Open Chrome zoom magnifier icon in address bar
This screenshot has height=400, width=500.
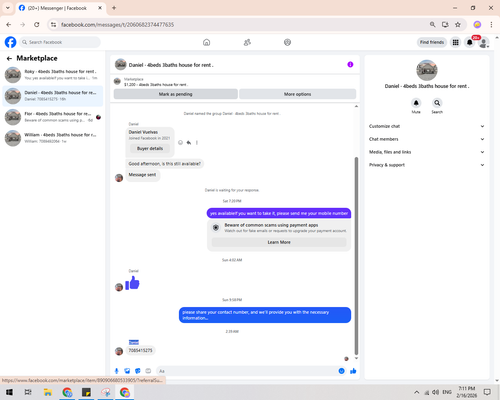coord(432,25)
